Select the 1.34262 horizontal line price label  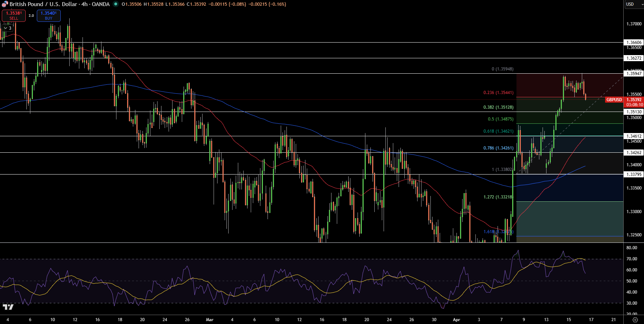pos(634,152)
